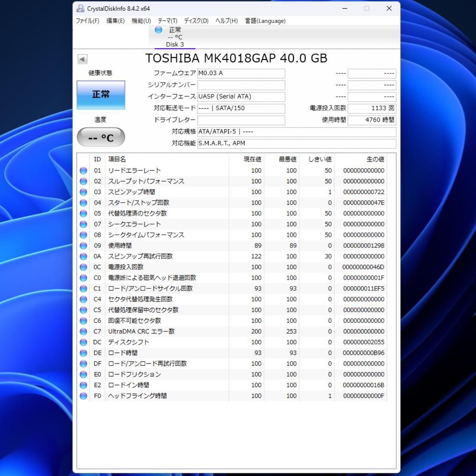Open the テーマ(T) menu

click(167, 21)
